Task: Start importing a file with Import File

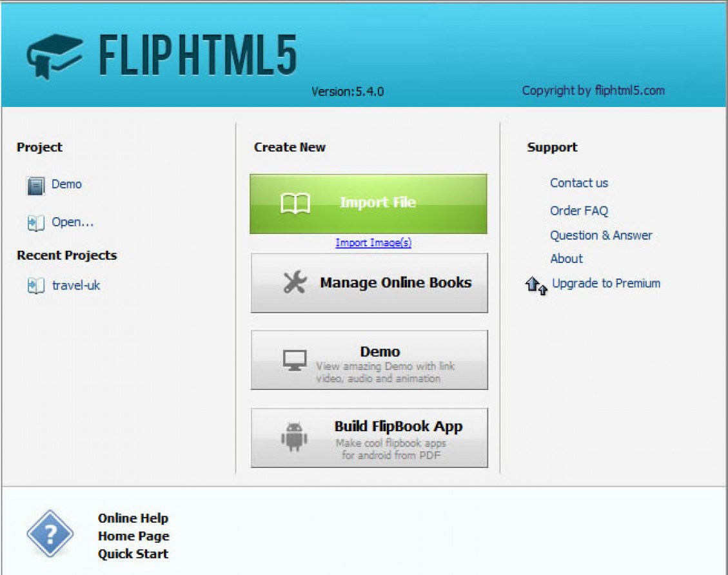Action: click(369, 204)
